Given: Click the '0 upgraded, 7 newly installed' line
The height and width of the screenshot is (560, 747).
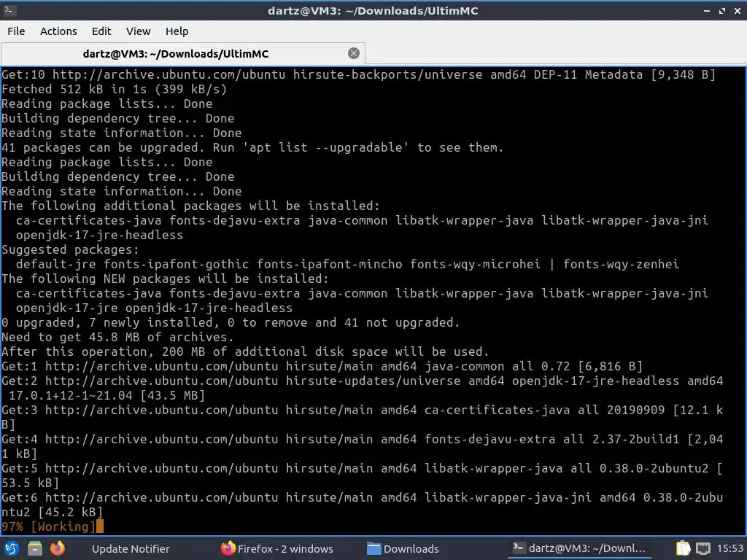Looking at the screenshot, I should point(231,322).
